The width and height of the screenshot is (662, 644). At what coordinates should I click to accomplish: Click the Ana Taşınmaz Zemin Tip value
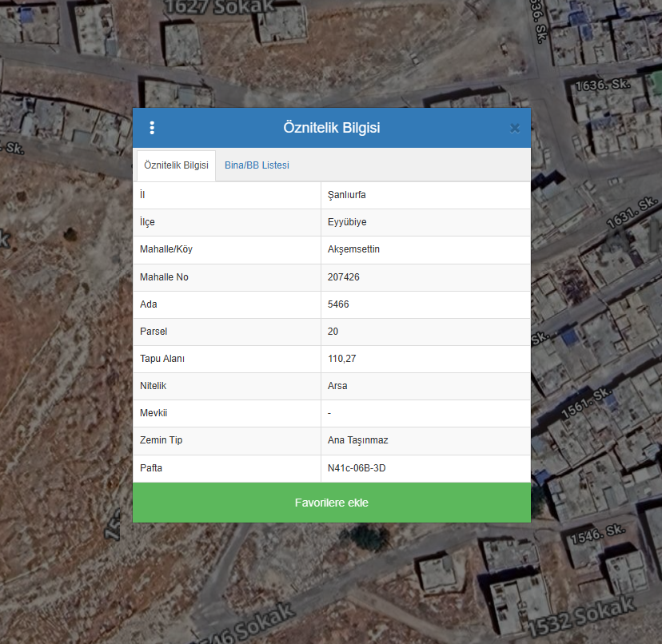[x=357, y=440]
